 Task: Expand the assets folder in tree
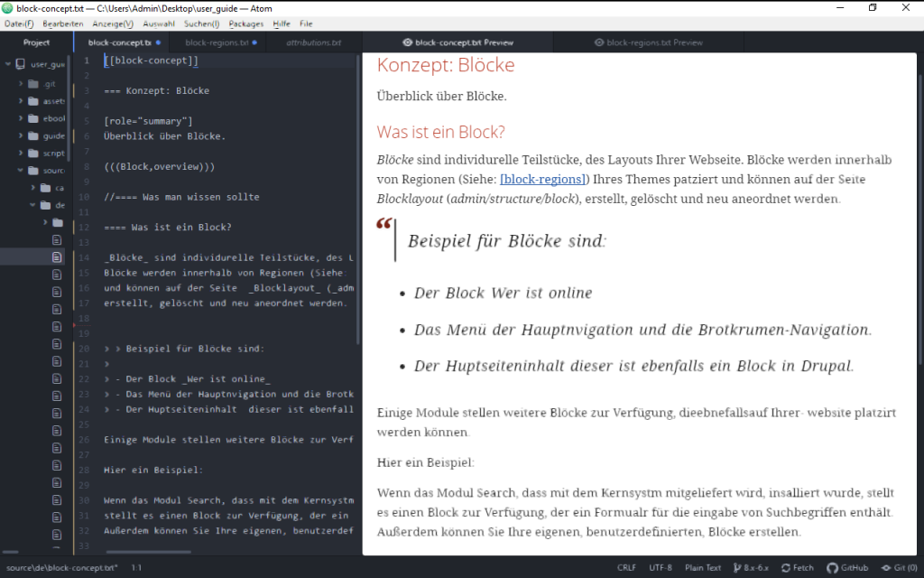pyautogui.click(x=21, y=101)
